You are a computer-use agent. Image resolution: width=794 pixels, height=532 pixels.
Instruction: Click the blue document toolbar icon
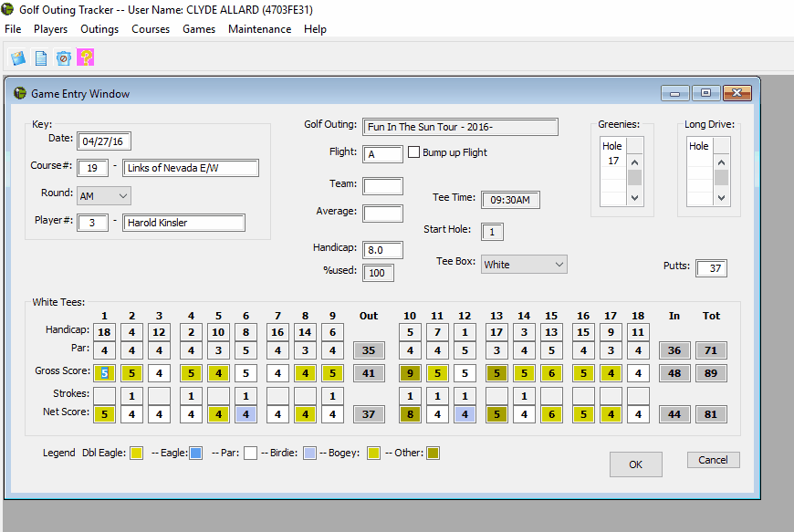click(41, 57)
